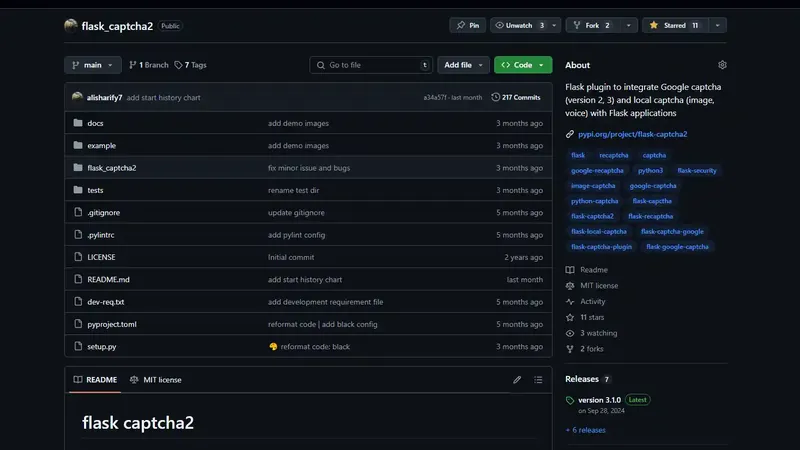This screenshot has width=800, height=450.
Task: Open the README outline list icon
Action: pos(538,380)
